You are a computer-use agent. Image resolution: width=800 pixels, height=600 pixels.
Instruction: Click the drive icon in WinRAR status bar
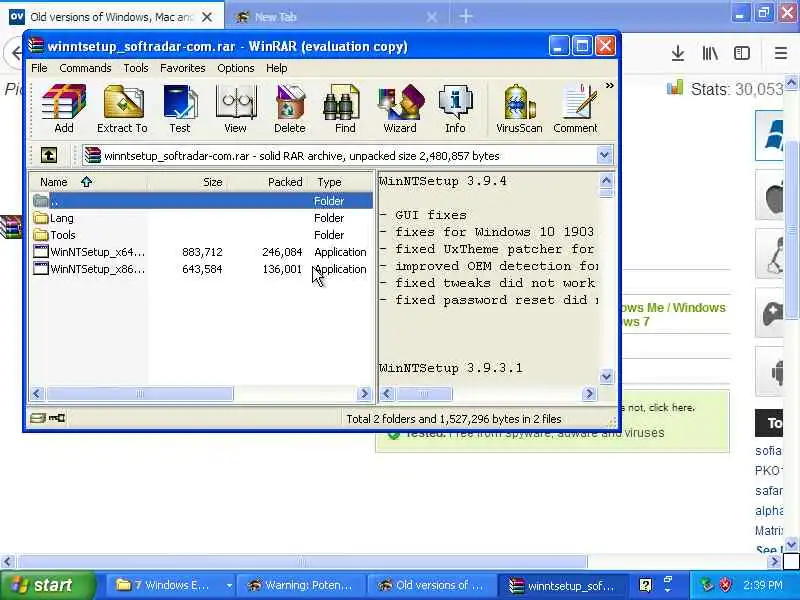pos(38,418)
